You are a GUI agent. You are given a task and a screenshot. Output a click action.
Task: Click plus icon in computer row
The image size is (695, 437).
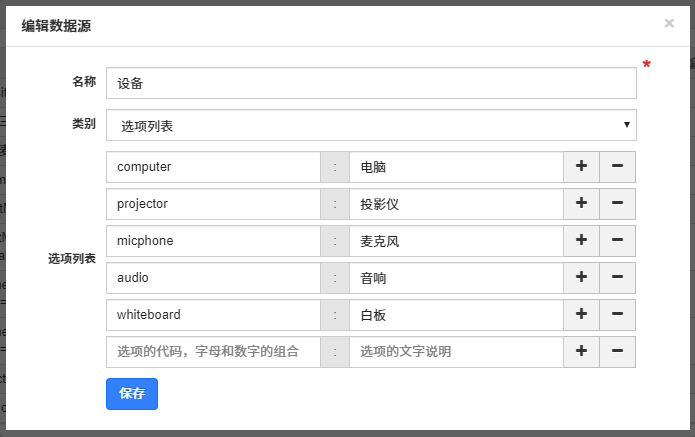click(x=581, y=167)
